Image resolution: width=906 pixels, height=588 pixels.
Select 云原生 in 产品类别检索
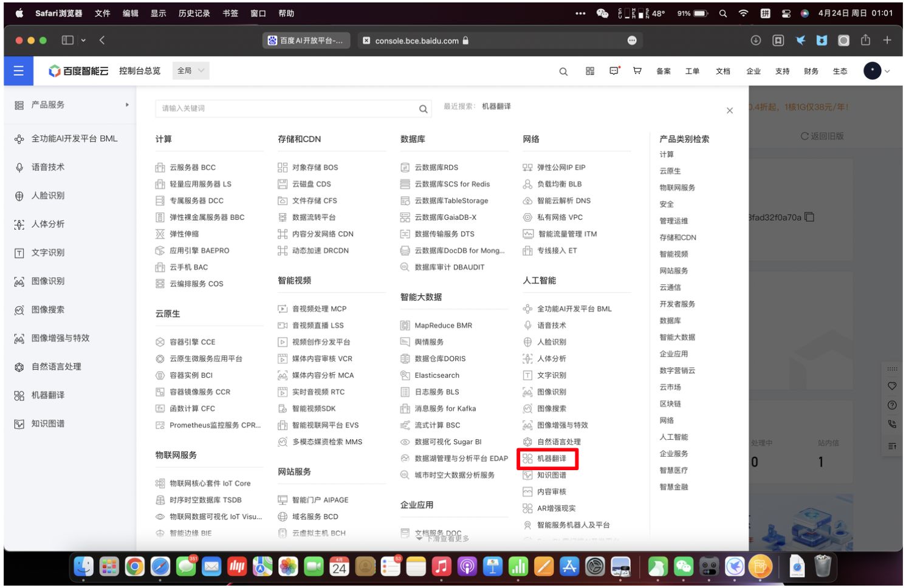(670, 171)
